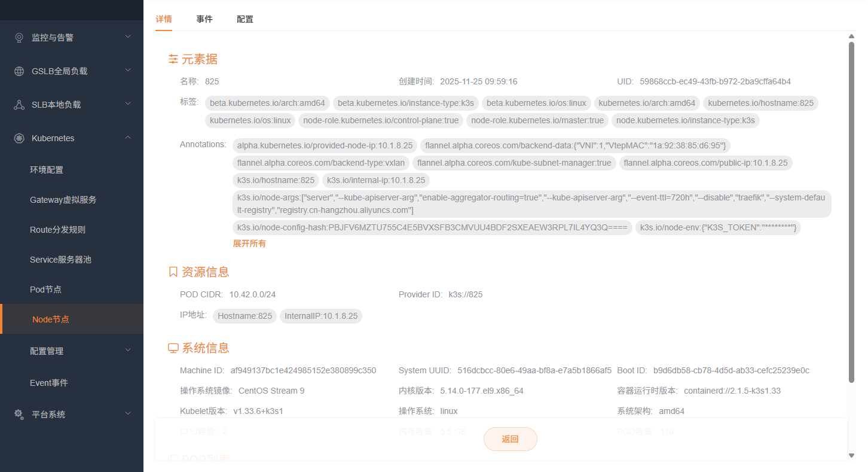Expand the 监控与告警 menu chevron

(128, 37)
